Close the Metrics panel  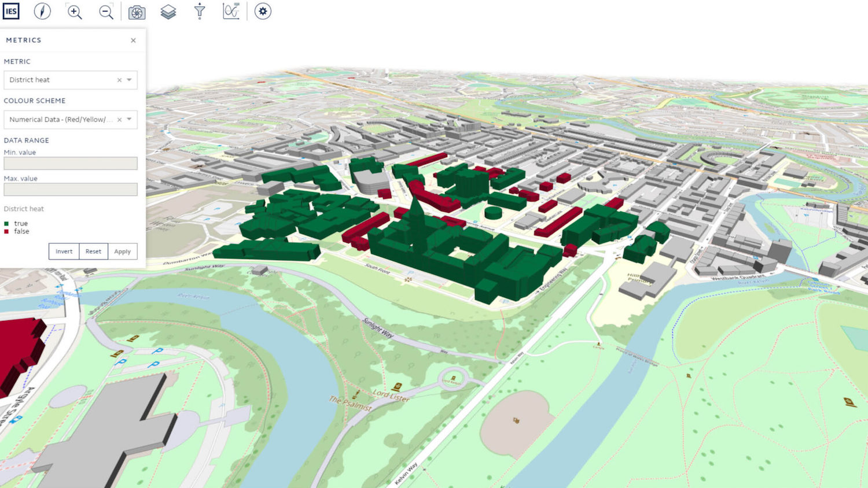[x=133, y=40]
